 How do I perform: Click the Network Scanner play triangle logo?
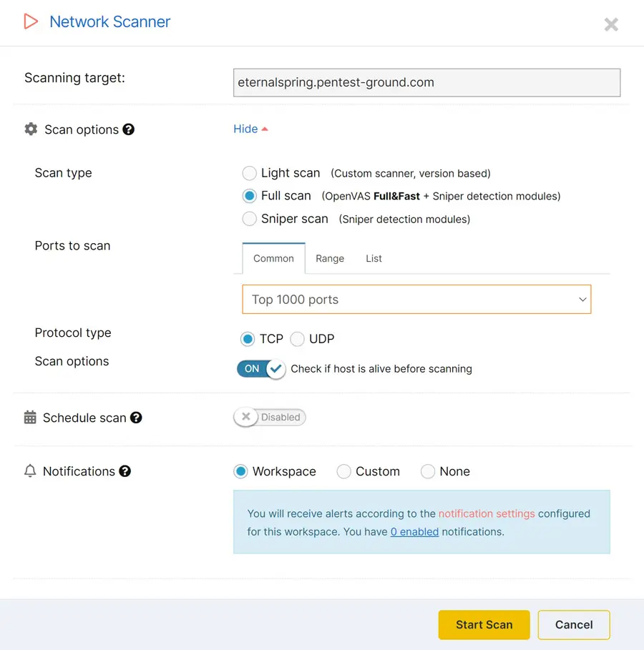[x=30, y=21]
